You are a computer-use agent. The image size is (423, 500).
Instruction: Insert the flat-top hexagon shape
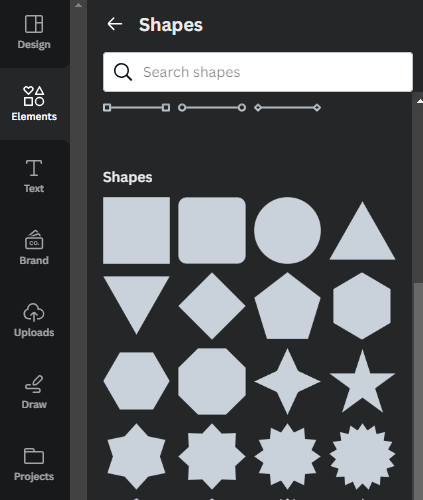click(136, 381)
